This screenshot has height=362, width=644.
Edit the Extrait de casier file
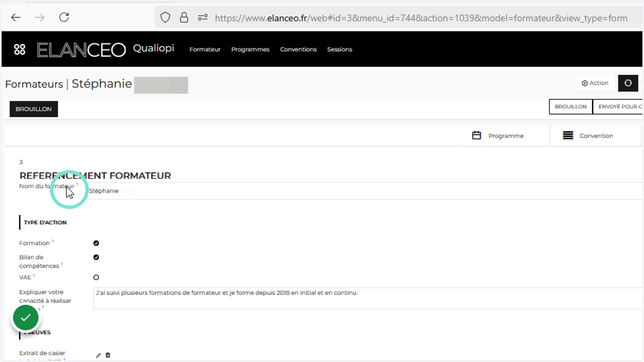[98, 355]
